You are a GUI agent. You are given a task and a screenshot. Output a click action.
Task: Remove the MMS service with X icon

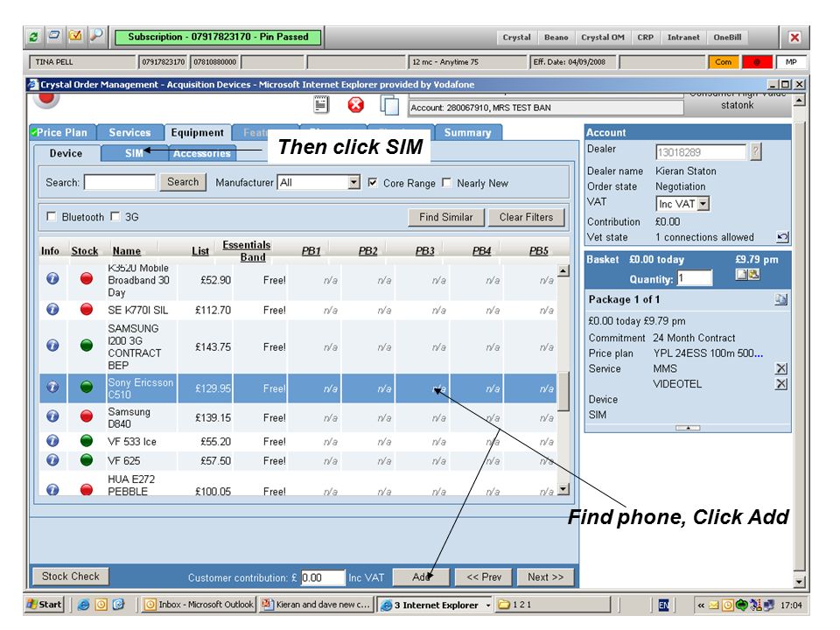pyautogui.click(x=781, y=368)
